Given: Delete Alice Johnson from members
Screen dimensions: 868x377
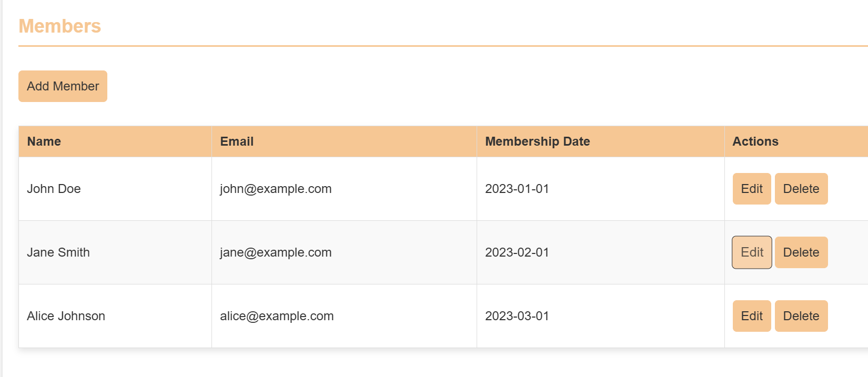Looking at the screenshot, I should pos(801,316).
